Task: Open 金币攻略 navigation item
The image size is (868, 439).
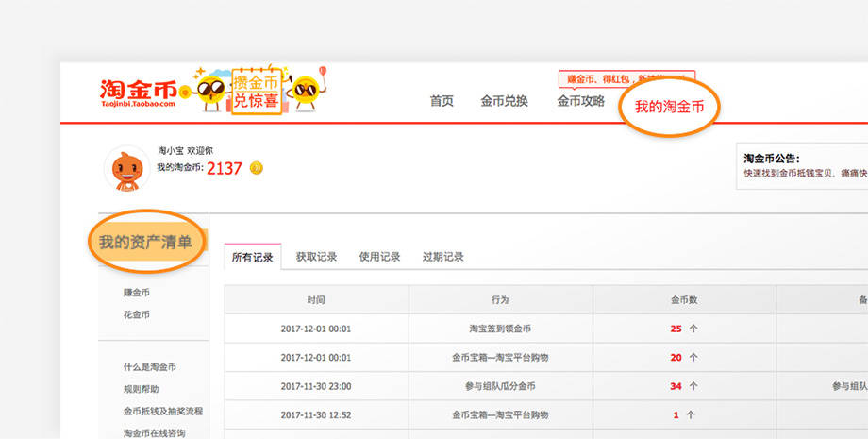Action: [x=580, y=102]
